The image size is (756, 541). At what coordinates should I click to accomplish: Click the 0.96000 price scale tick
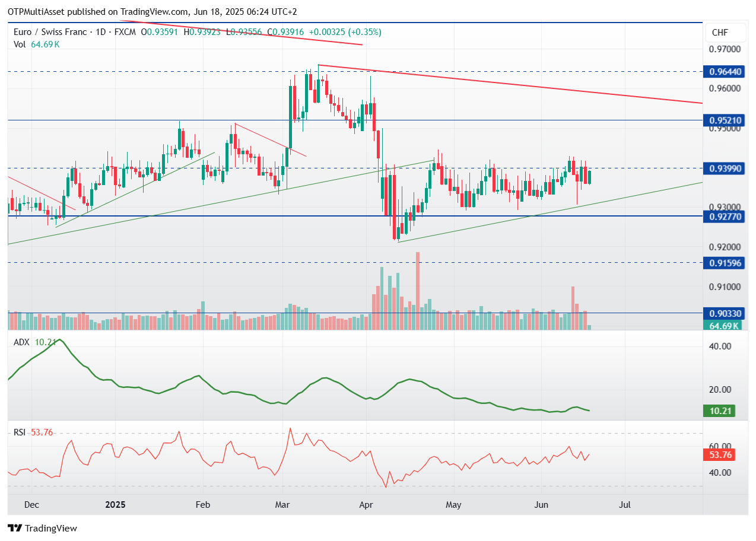pyautogui.click(x=725, y=88)
